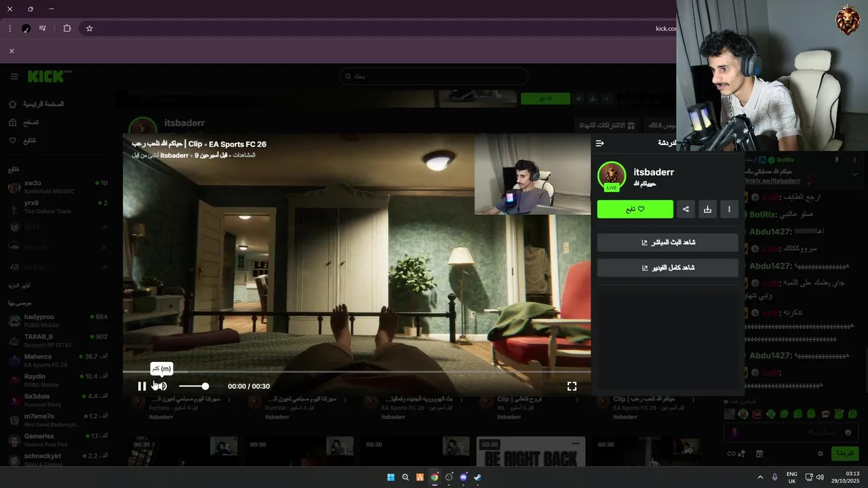Open the browser profile avatar icon
The height and width of the screenshot is (488, 868).
coord(26,28)
